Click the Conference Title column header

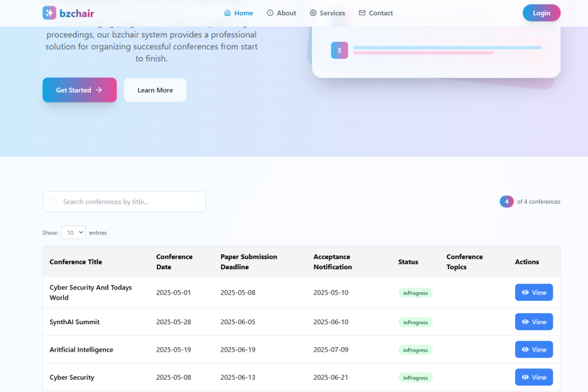(76, 262)
